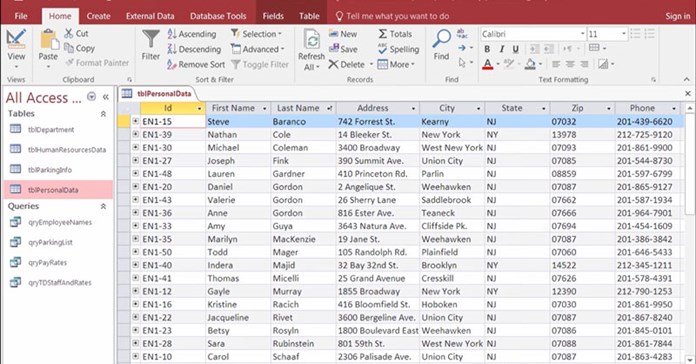Activate Format Painter
The width and height of the screenshot is (696, 364).
tap(97, 63)
